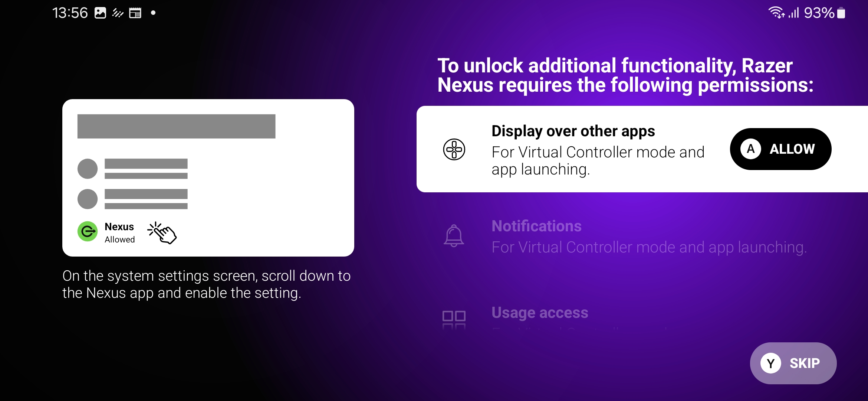Click the Usage access grid icon
Screen dimensions: 868x401
point(454,320)
